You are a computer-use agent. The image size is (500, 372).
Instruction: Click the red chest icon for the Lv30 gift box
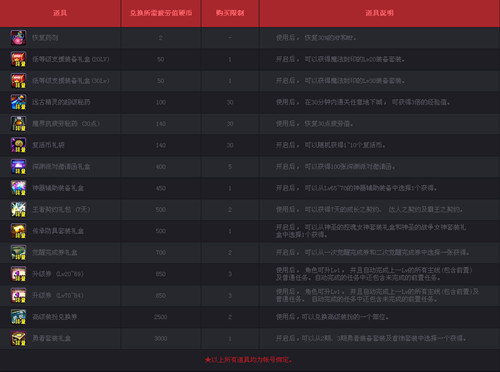coord(18,81)
